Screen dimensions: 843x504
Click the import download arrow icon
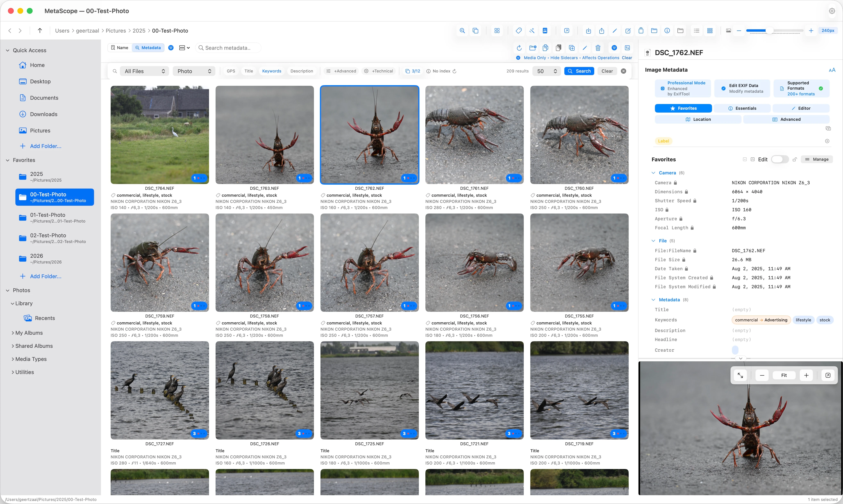coord(589,31)
